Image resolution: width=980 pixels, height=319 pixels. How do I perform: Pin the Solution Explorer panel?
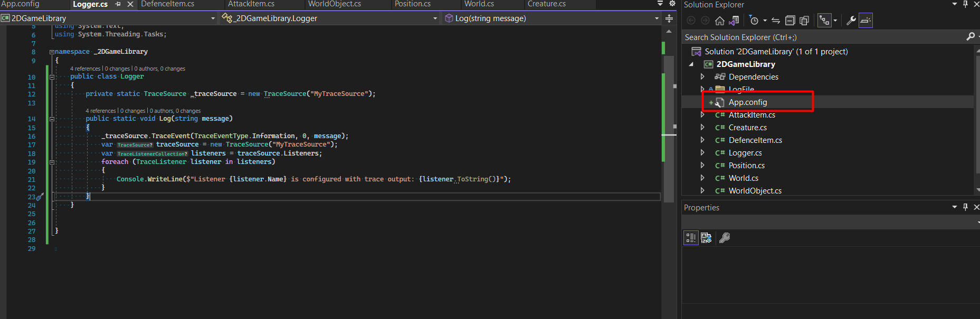(x=966, y=4)
